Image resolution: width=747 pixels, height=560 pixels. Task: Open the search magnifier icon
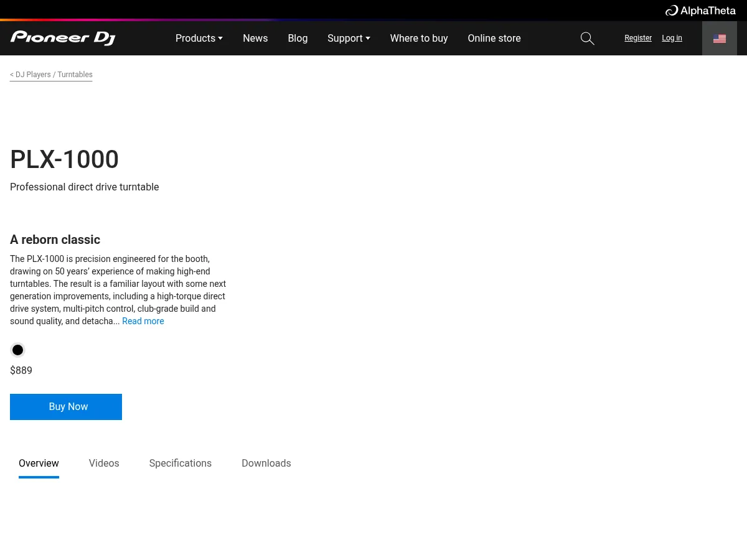(x=587, y=39)
